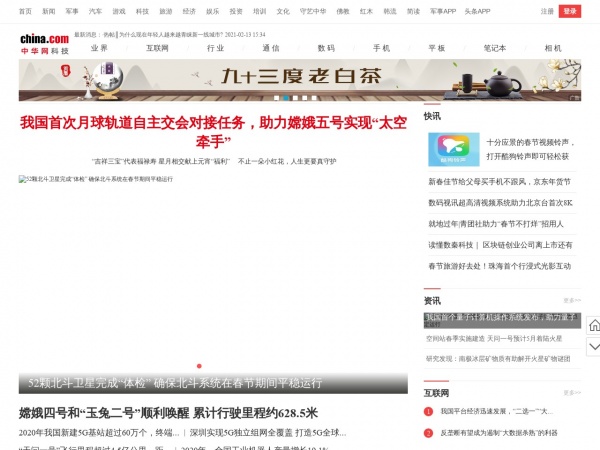This screenshot has height=450, width=600.
Task: Select the fifth banner carousel dot
Action: (x=314, y=98)
